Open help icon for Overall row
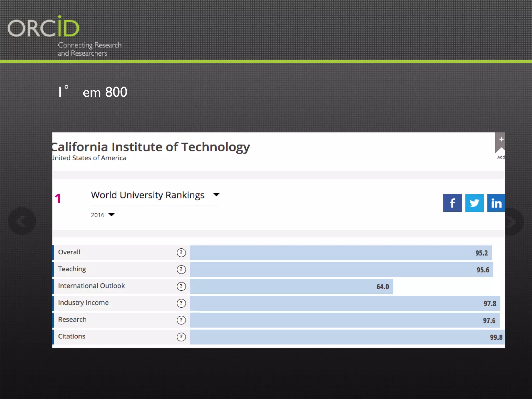 [x=181, y=252]
